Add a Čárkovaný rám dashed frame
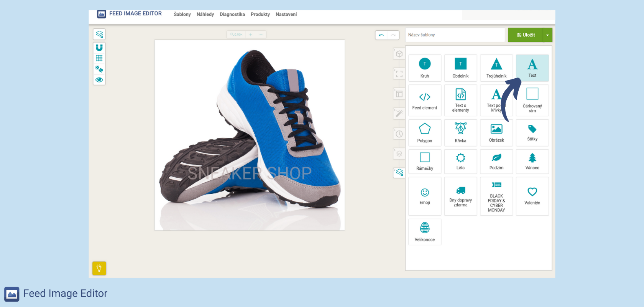Viewport: 644px width, 307px height. pos(532,101)
